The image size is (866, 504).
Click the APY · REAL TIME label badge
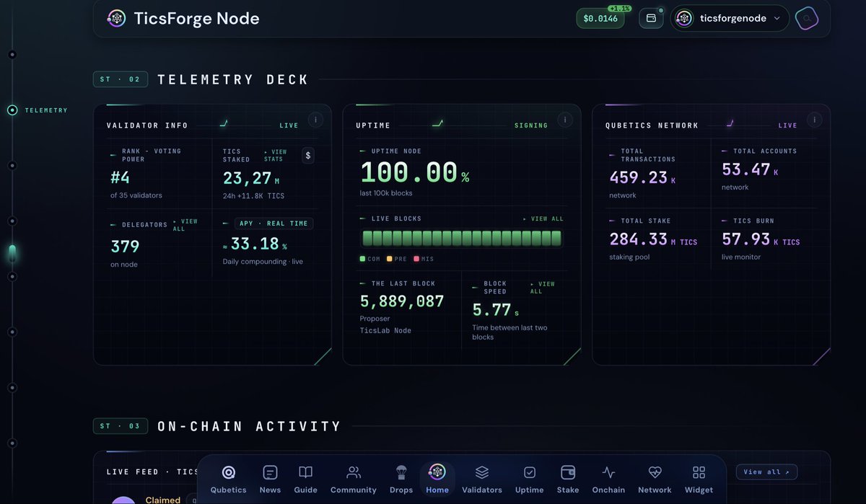pos(274,224)
